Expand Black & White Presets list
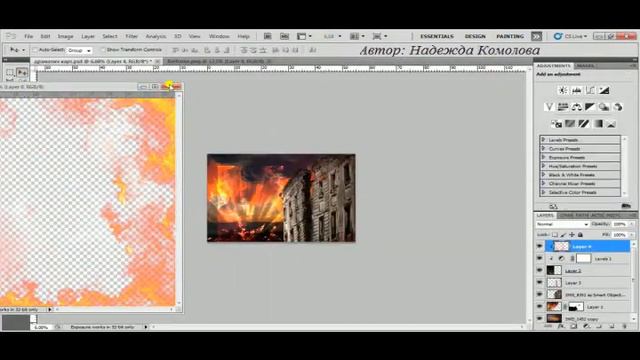Viewport: 640px width, 360px height. click(x=543, y=175)
